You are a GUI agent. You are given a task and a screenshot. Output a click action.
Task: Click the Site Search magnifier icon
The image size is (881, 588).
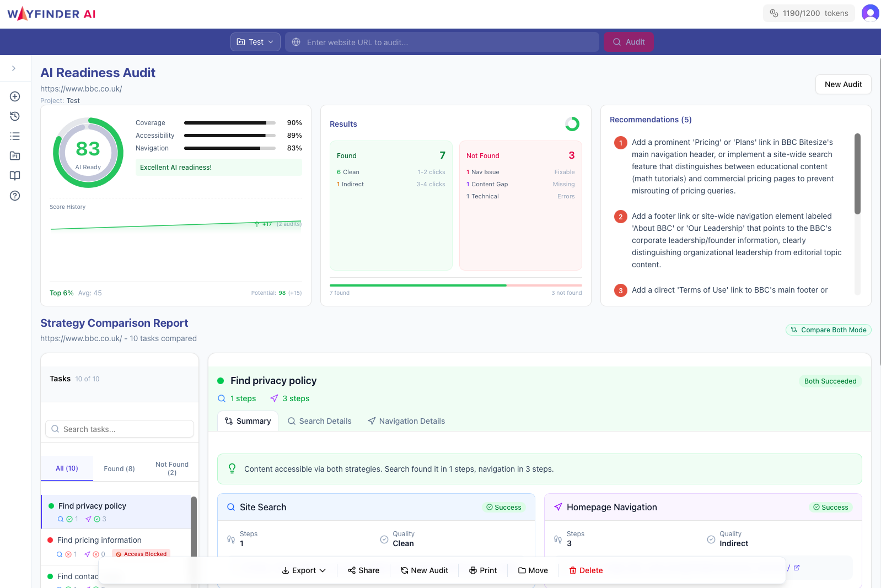(x=231, y=507)
